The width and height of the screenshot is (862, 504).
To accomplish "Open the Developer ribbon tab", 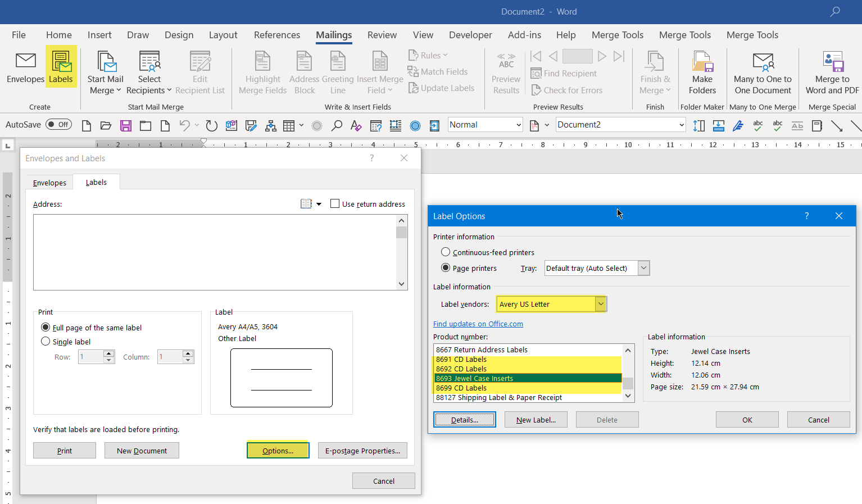I will coord(470,35).
